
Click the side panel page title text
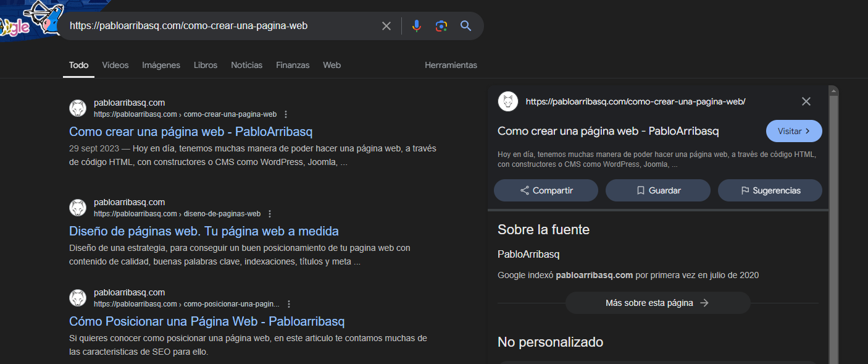pyautogui.click(x=608, y=131)
